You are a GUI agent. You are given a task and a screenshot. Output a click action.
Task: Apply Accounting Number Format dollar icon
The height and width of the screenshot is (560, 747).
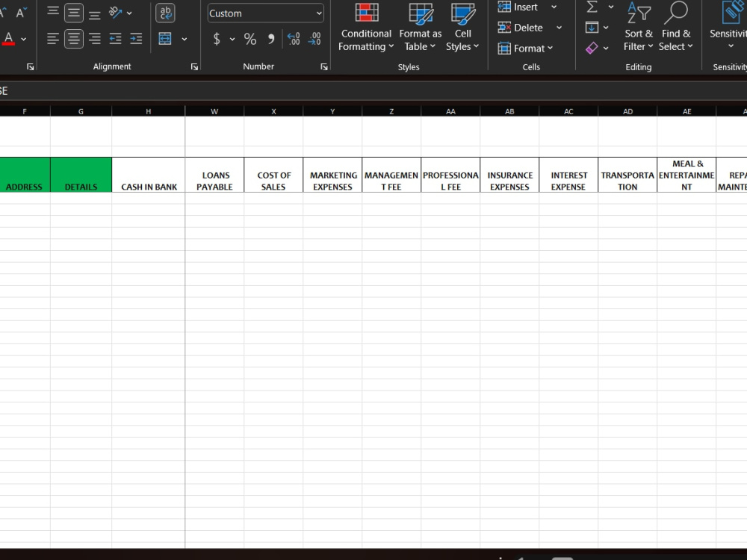[x=217, y=39]
